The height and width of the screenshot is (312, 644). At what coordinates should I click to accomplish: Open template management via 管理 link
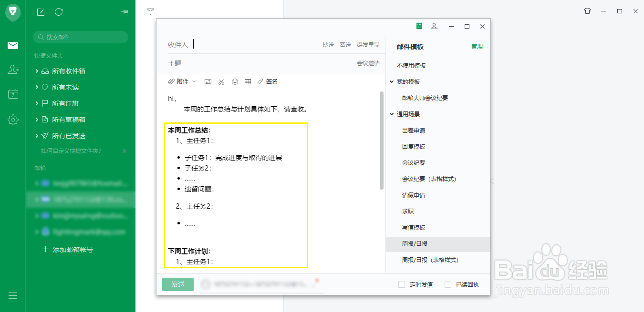[x=477, y=47]
